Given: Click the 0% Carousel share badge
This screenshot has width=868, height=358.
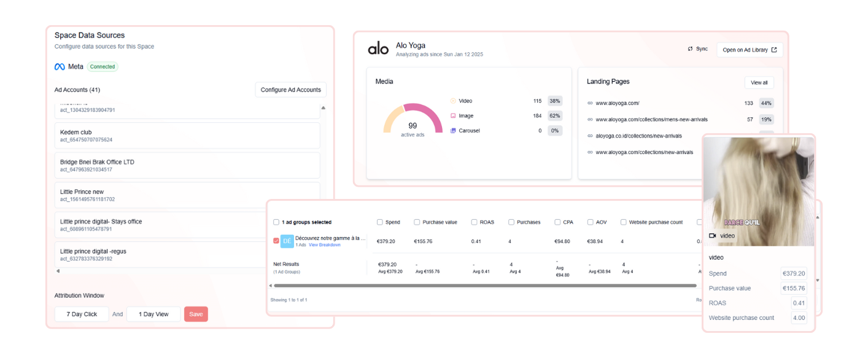Looking at the screenshot, I should tap(555, 130).
